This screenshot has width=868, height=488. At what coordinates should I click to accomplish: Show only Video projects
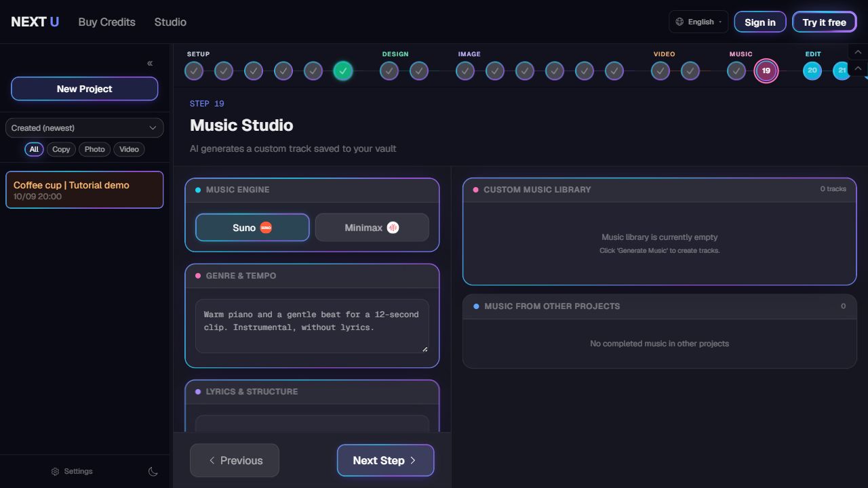coord(129,149)
